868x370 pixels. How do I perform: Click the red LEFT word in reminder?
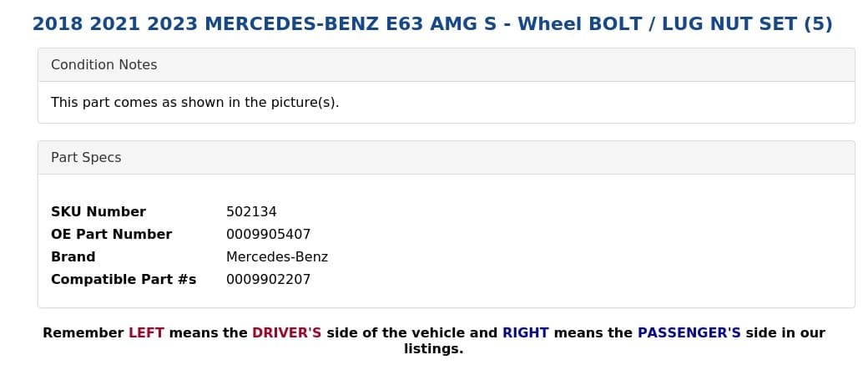146,333
